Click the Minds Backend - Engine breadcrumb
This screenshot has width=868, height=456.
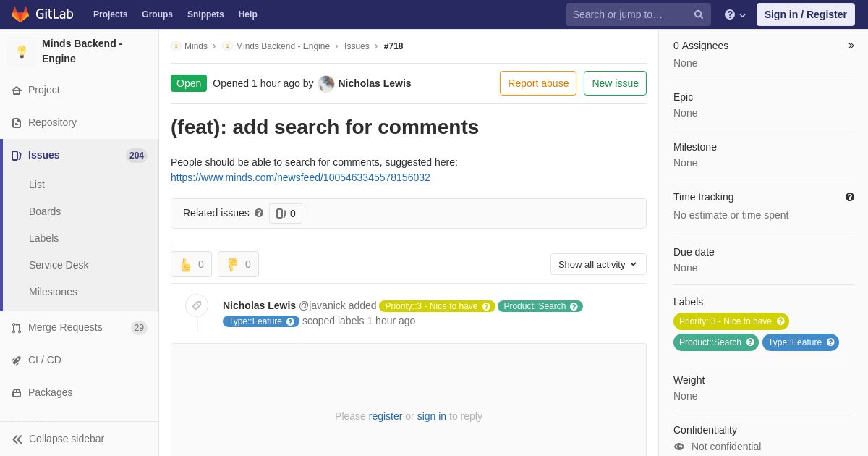click(283, 46)
